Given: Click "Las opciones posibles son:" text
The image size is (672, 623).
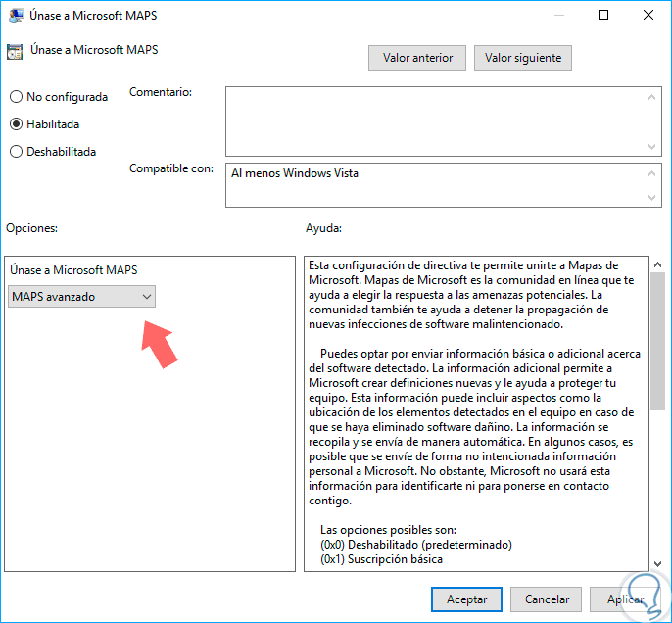Looking at the screenshot, I should pos(388,530).
